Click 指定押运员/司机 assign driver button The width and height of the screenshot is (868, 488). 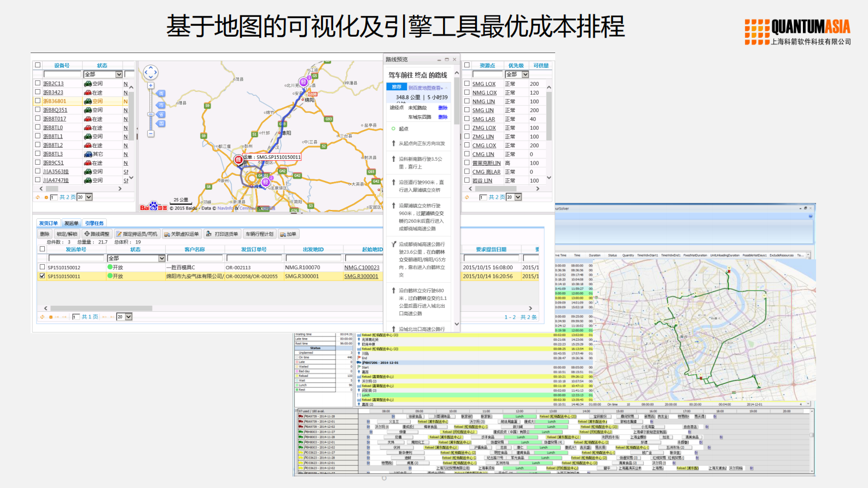(x=137, y=234)
